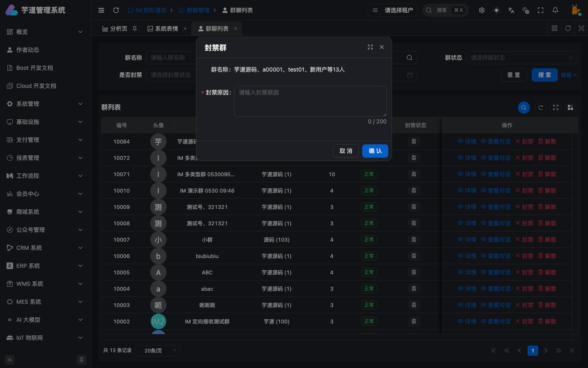The image size is (588, 368).
Task: Open the language translate icon
Action: (511, 10)
